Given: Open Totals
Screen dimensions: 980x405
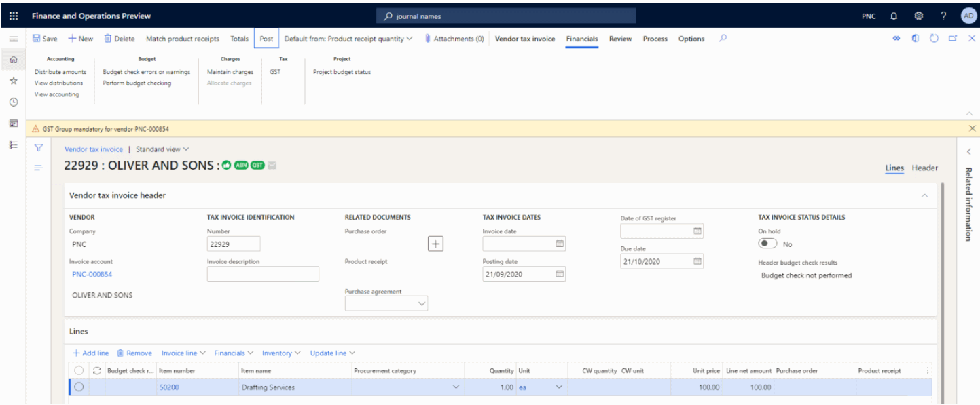Looking at the screenshot, I should click(x=239, y=39).
